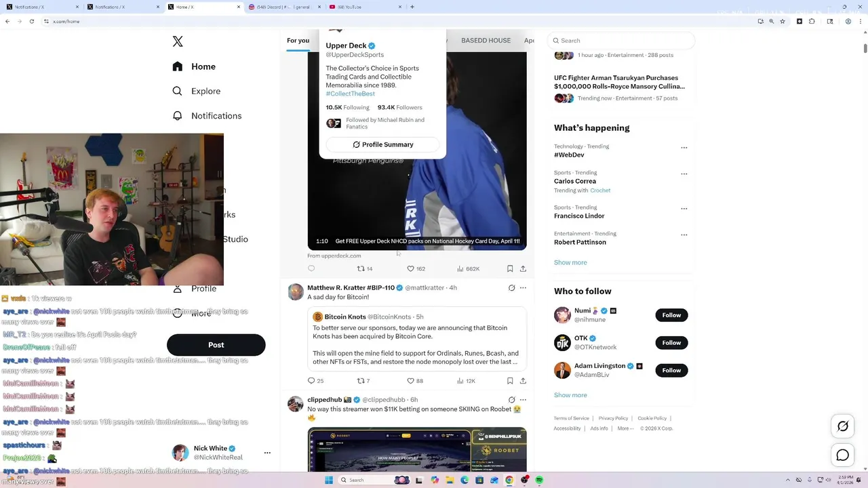This screenshot has width=868, height=488.
Task: Open more options for #WebDev trend
Action: 684,147
